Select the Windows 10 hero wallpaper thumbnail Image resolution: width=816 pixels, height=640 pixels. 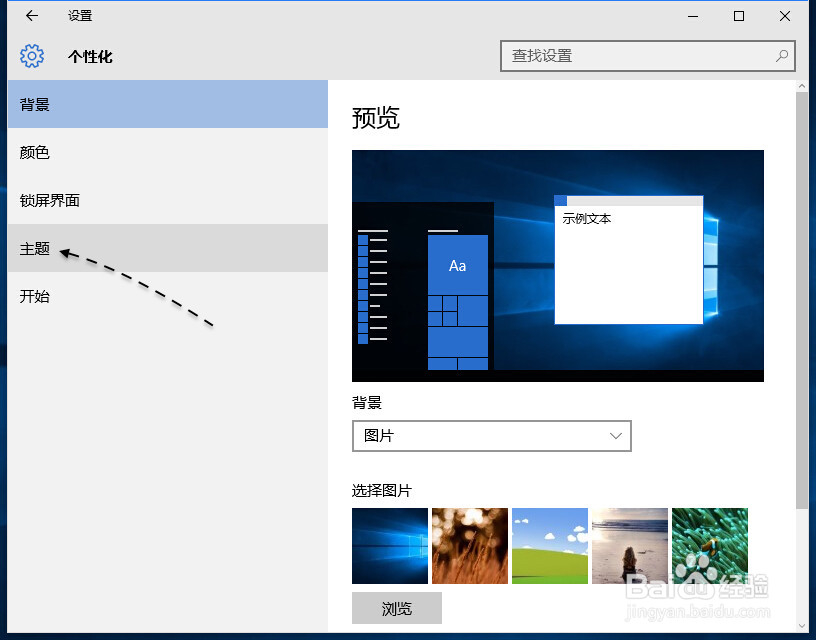coord(390,545)
